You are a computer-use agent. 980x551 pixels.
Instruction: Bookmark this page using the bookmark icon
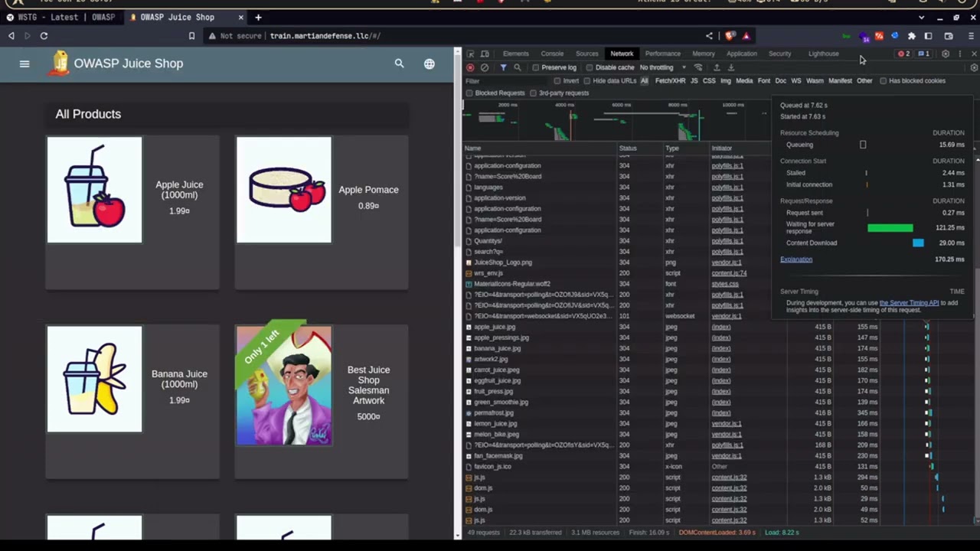(191, 36)
